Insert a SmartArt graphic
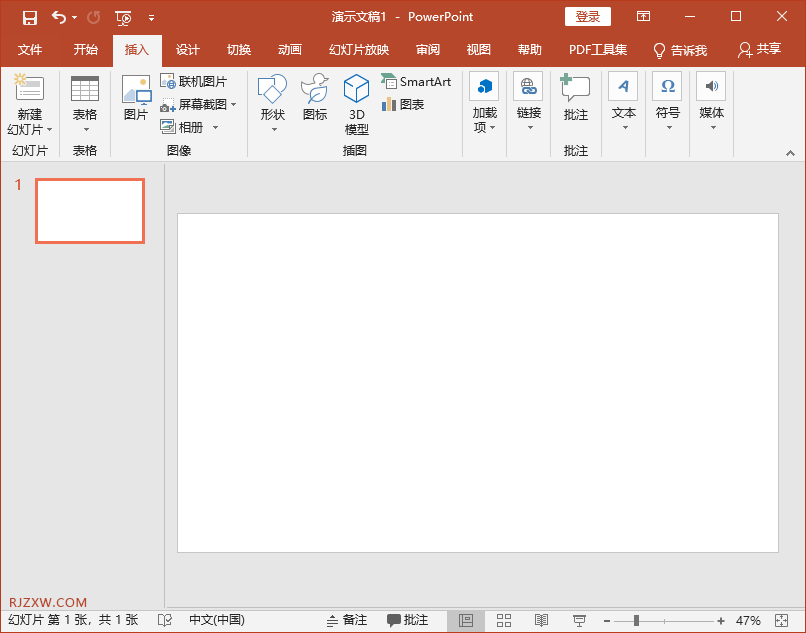806x633 pixels. point(416,82)
